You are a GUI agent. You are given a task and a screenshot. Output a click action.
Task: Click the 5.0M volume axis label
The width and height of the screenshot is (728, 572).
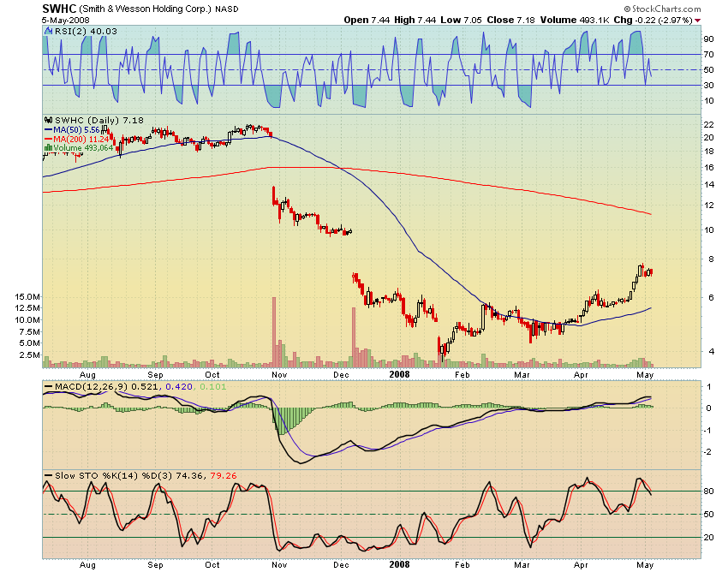click(30, 343)
